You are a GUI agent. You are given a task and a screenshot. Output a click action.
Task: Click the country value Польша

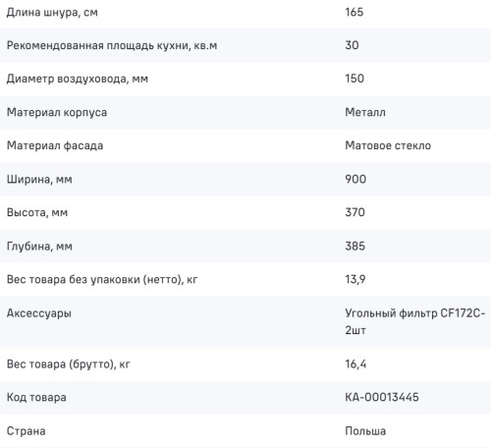coord(365,431)
